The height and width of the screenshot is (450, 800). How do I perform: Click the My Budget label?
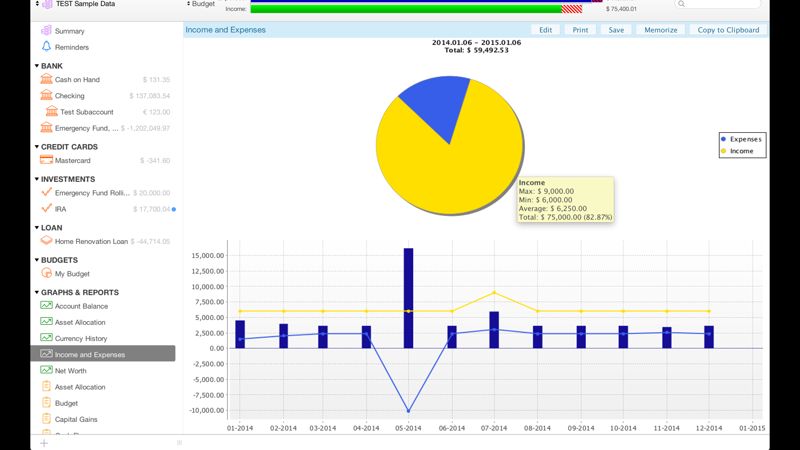pos(72,274)
